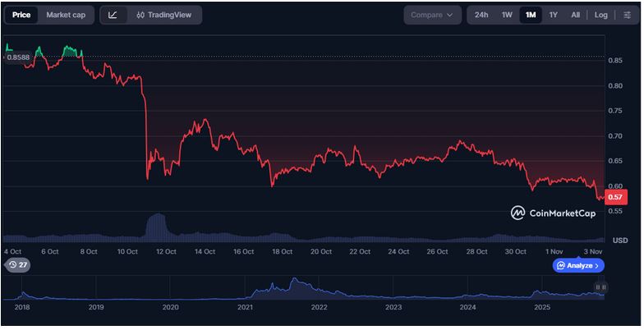Click the pause handle on range slider
The height and width of the screenshot is (330, 644).
coord(600,287)
